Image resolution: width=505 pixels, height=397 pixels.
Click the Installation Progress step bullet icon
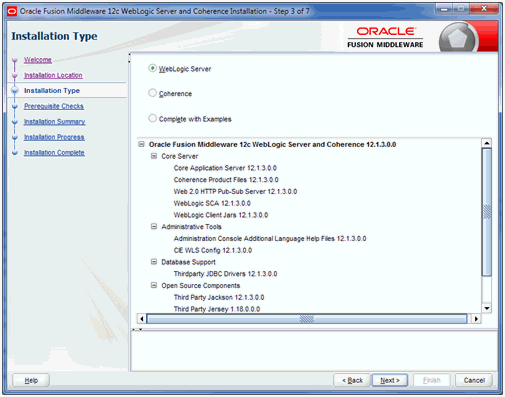pos(15,138)
